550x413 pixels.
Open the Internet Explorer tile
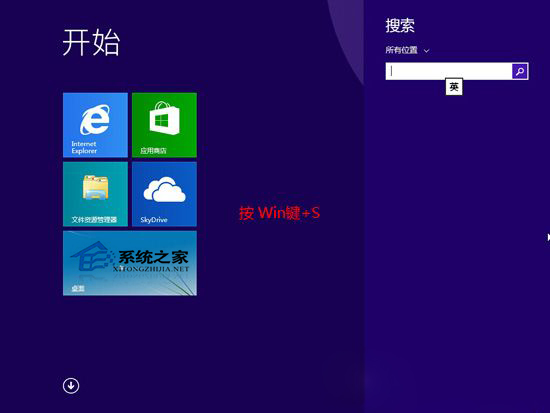95,125
